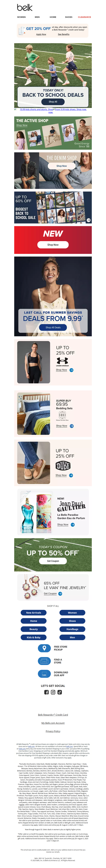
Task: Click the Find a Store building icon
Action: click(x=44, y=661)
